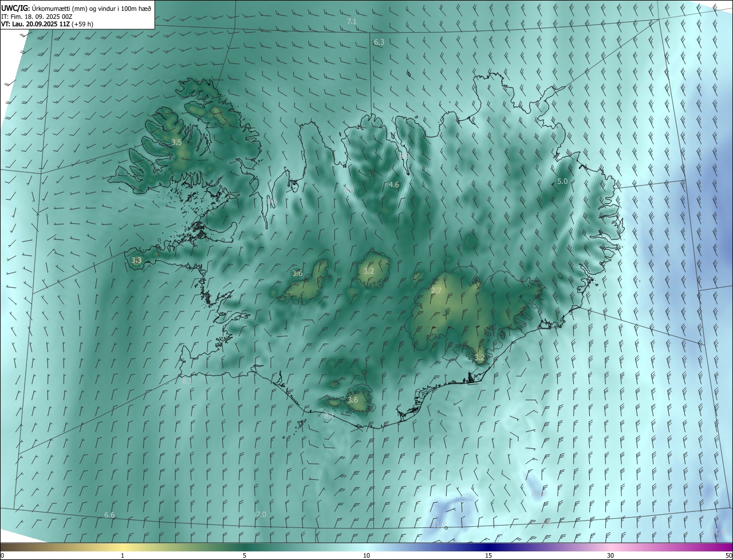Screen dimensions: 733x560
Task: Select the 'UWC/IG:' source label
Action: [x=16, y=8]
